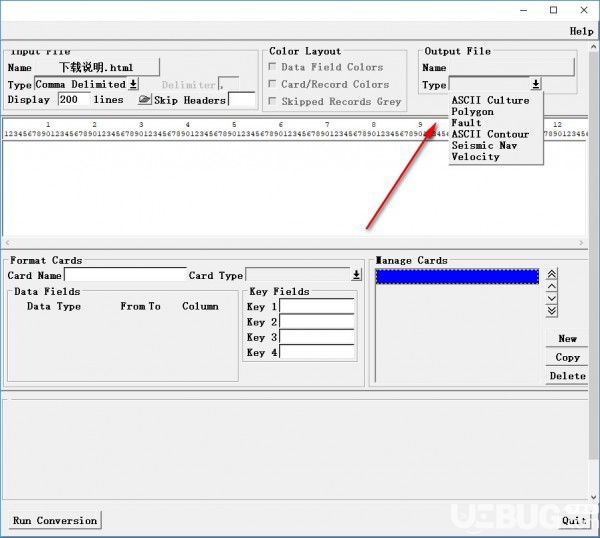The width and height of the screenshot is (600, 538).
Task: Select ASCII Contour output type
Action: [490, 134]
